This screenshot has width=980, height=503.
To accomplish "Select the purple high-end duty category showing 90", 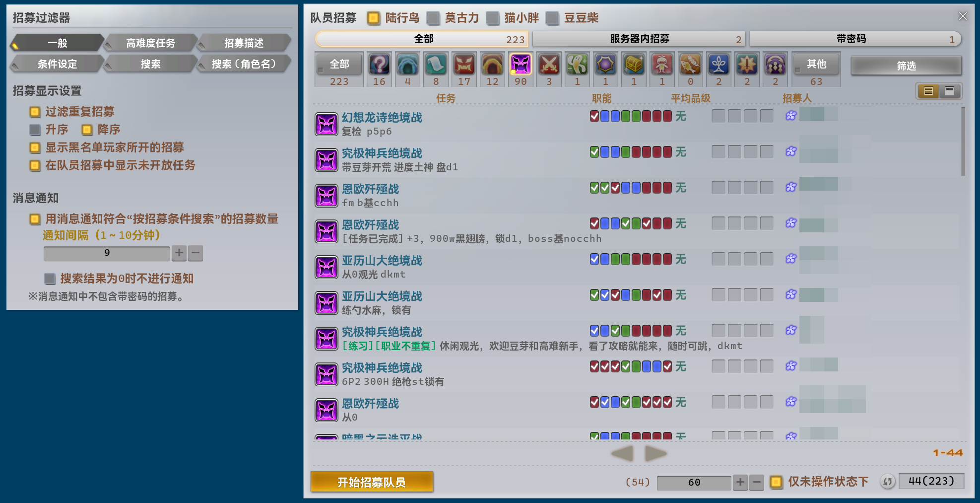I will 521,65.
